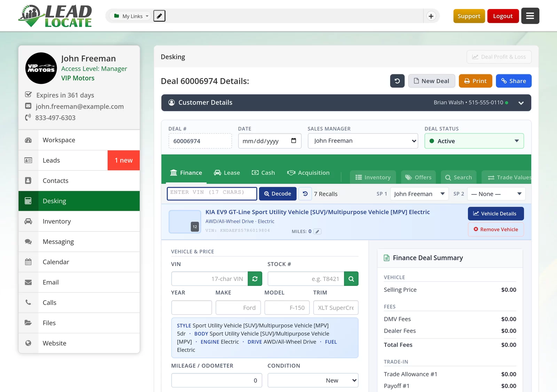Click the Lead Locate logo

[55, 16]
